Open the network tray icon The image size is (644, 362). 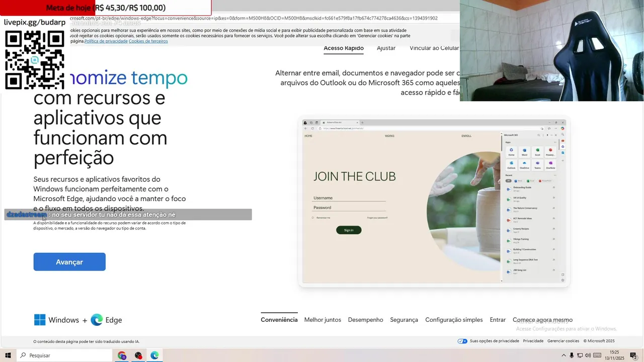click(x=580, y=355)
